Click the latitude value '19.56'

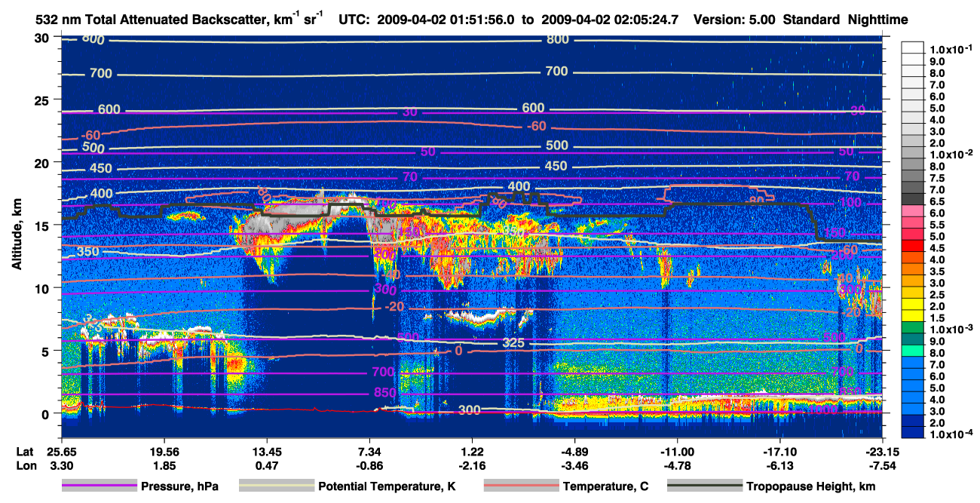[164, 452]
